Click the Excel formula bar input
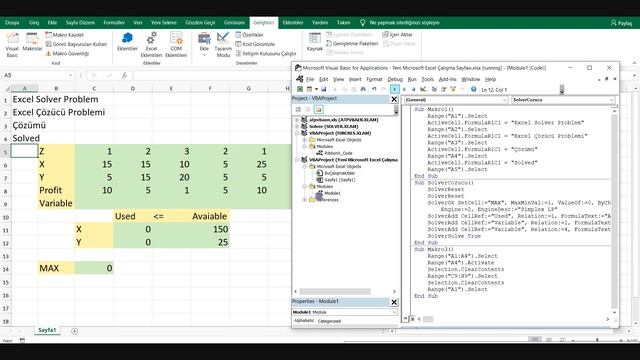Viewport: 640px width, 360px height. pyautogui.click(x=212, y=76)
